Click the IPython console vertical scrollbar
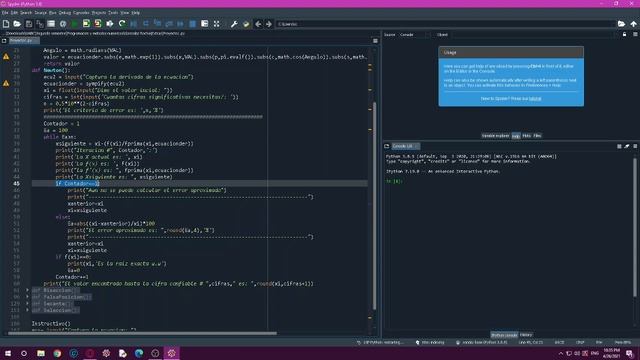Viewport: 640px width, 360px height. click(x=635, y=227)
